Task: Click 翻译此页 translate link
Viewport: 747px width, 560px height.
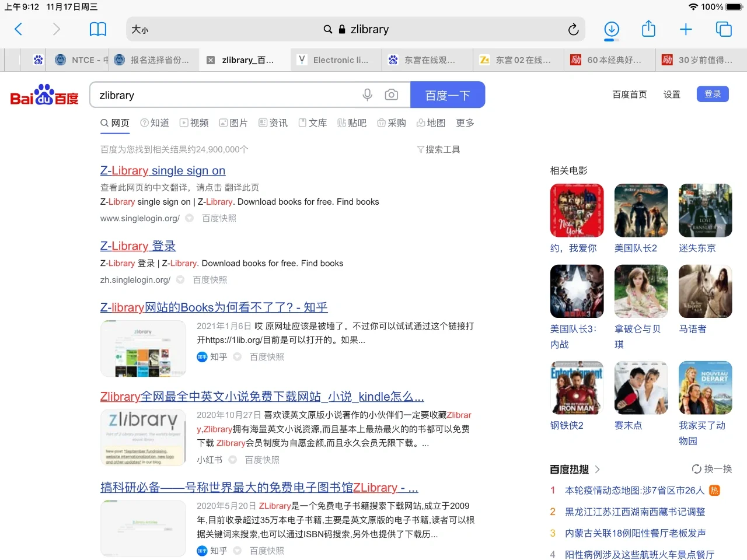Action: (x=242, y=187)
